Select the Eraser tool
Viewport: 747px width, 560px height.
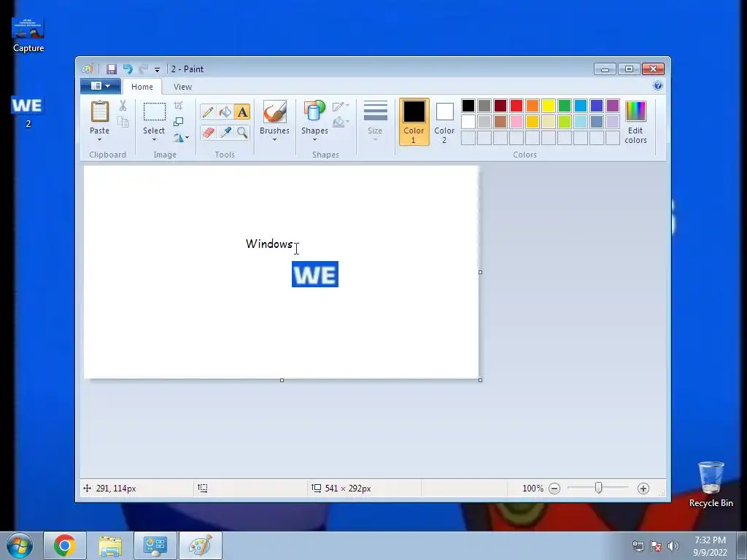tap(208, 133)
